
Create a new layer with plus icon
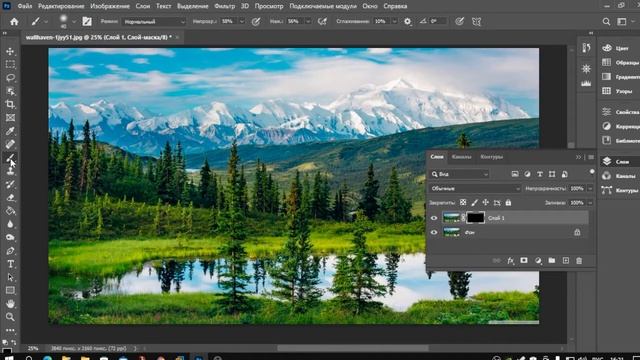click(x=566, y=260)
